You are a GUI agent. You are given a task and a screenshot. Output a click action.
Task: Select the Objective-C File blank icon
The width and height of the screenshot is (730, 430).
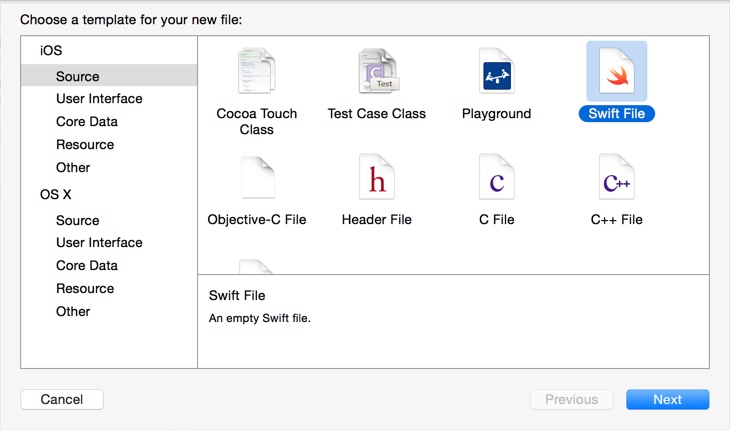click(x=257, y=177)
